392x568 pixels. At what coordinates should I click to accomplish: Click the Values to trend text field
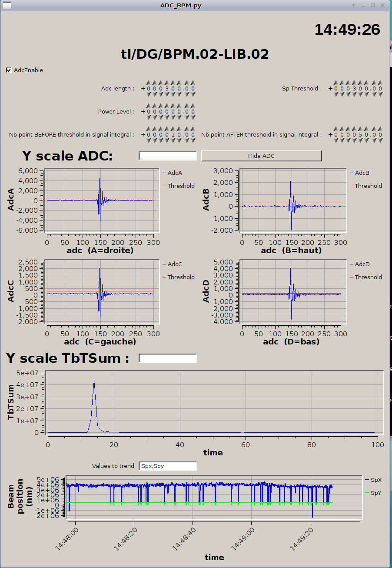click(167, 466)
